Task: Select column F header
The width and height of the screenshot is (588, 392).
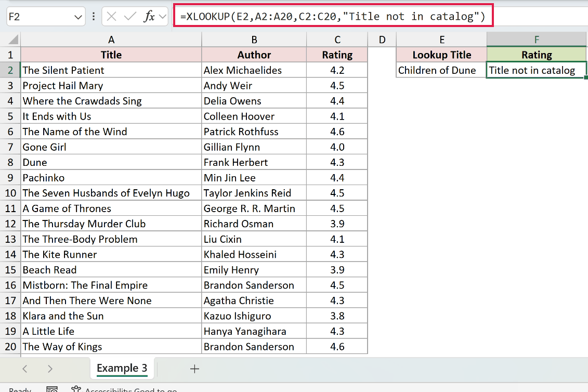Action: pyautogui.click(x=536, y=40)
